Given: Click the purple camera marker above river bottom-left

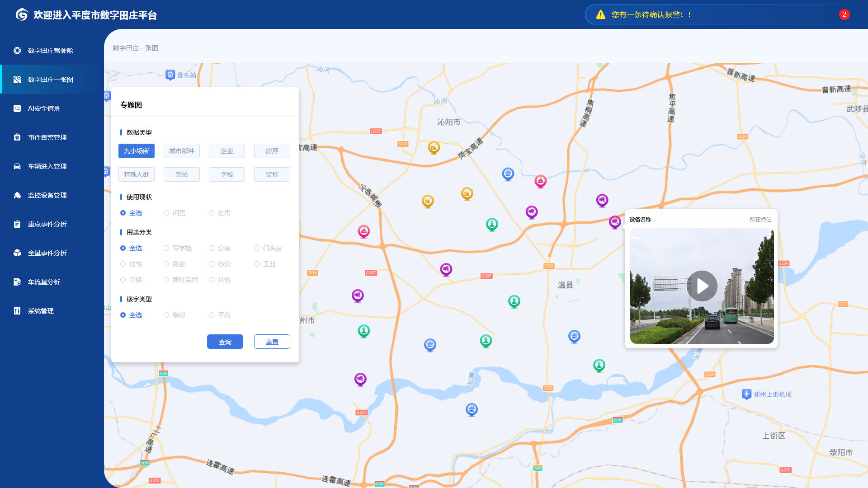Looking at the screenshot, I should 360,379.
